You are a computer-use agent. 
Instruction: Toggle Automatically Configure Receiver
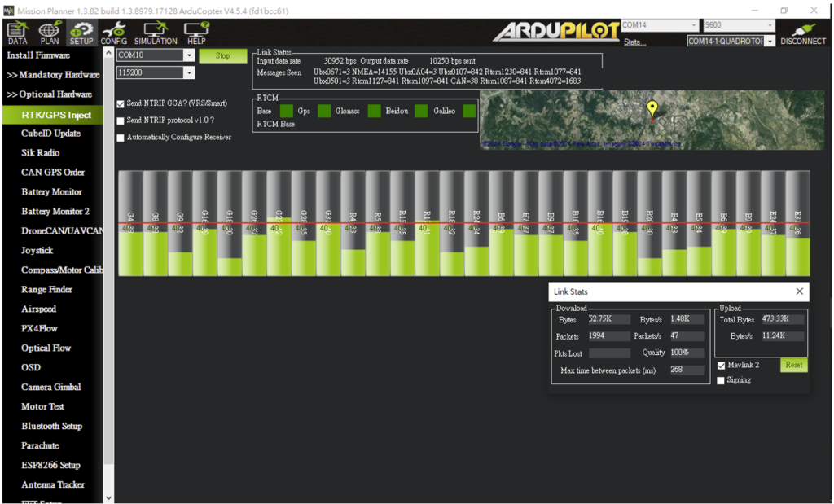(120, 137)
